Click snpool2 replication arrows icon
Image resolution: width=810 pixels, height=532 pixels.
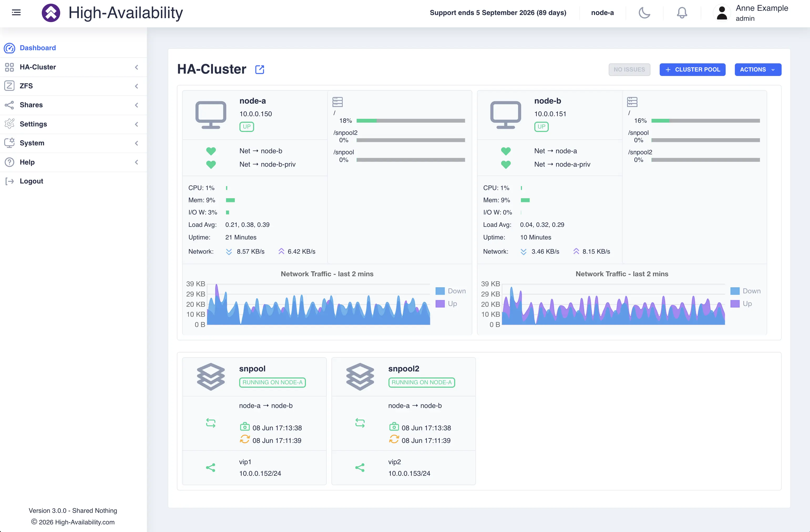click(x=360, y=423)
